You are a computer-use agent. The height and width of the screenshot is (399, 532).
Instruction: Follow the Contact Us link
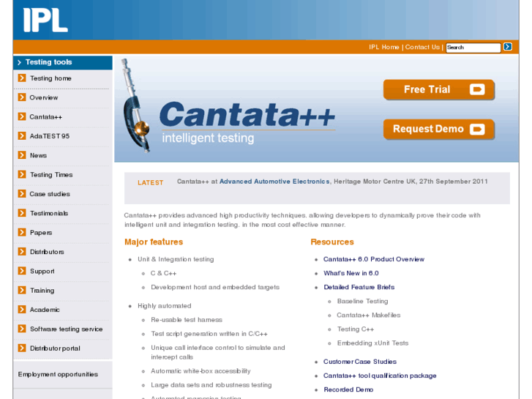pyautogui.click(x=422, y=47)
